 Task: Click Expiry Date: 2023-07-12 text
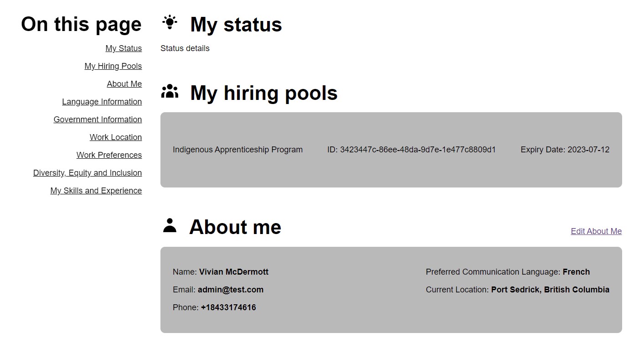(x=565, y=150)
